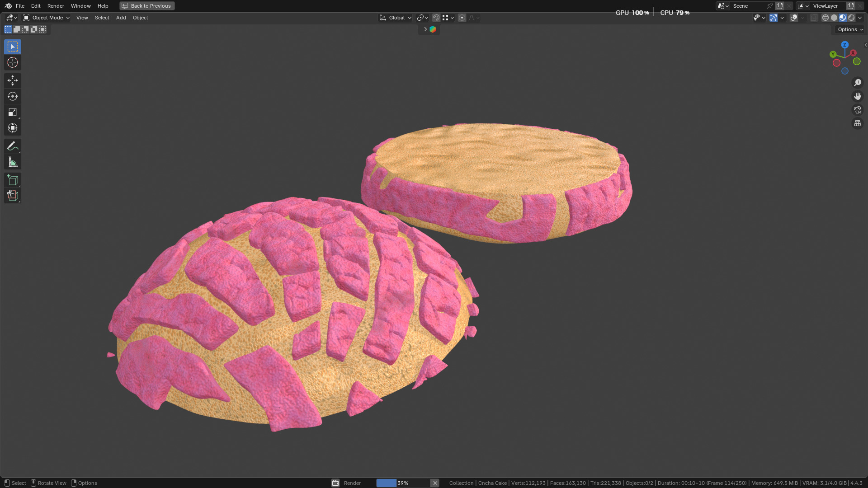Click the Z axis on navigation gizmo
Image resolution: width=868 pixels, height=488 pixels.
[844, 45]
